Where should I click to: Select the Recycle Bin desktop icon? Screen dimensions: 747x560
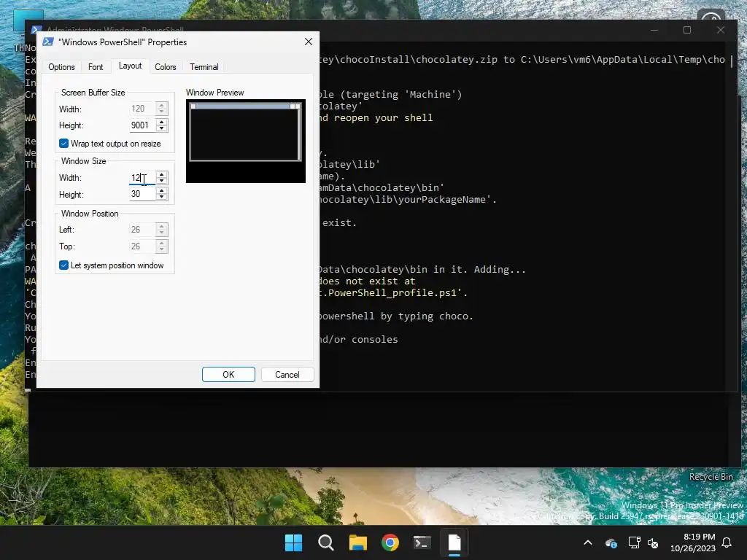tap(711, 477)
